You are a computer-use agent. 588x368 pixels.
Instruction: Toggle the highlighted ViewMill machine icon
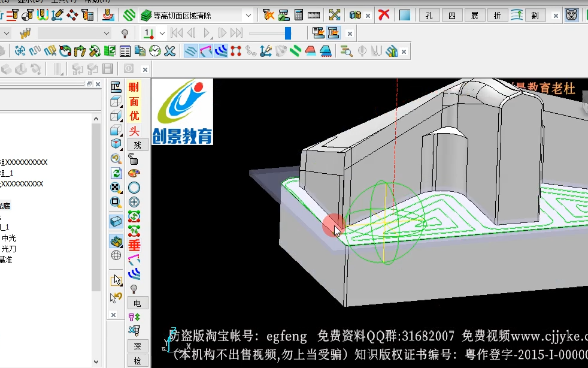[x=334, y=33]
